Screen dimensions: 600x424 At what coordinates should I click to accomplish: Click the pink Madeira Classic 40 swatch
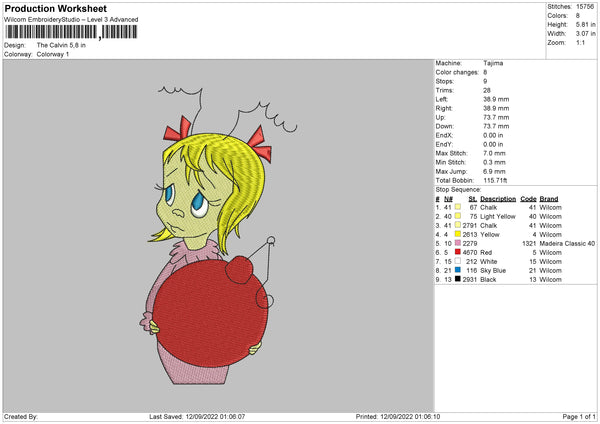458,243
